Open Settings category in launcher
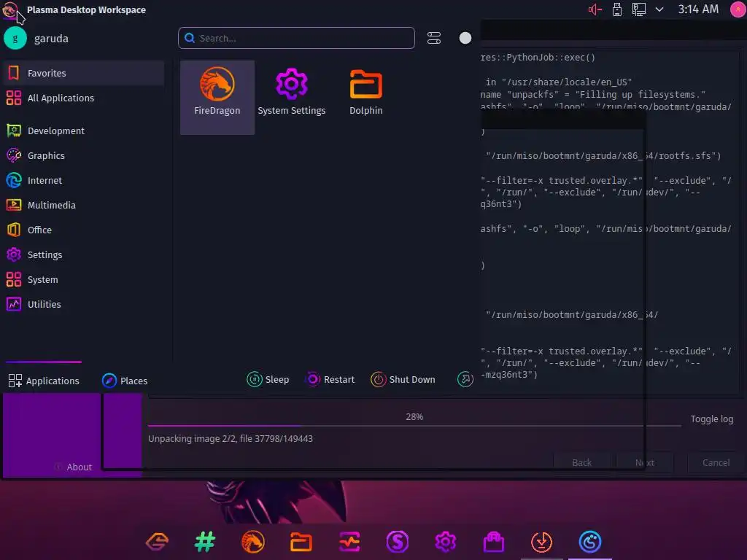The height and width of the screenshot is (560, 747). pyautogui.click(x=83, y=254)
